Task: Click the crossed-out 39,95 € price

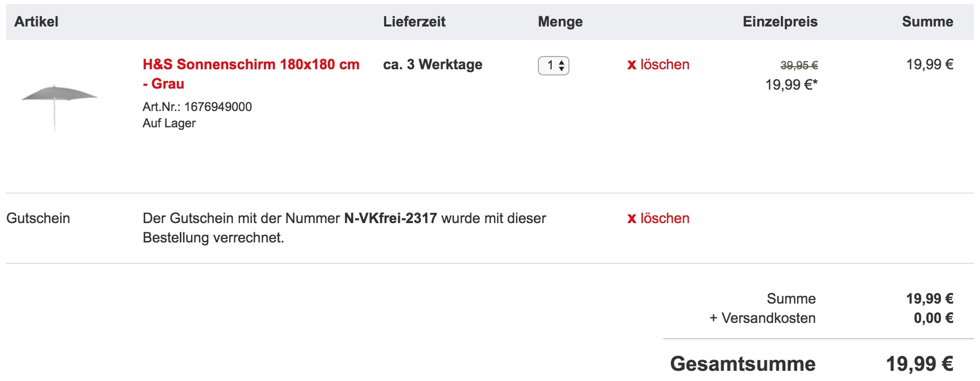Action: click(x=799, y=65)
